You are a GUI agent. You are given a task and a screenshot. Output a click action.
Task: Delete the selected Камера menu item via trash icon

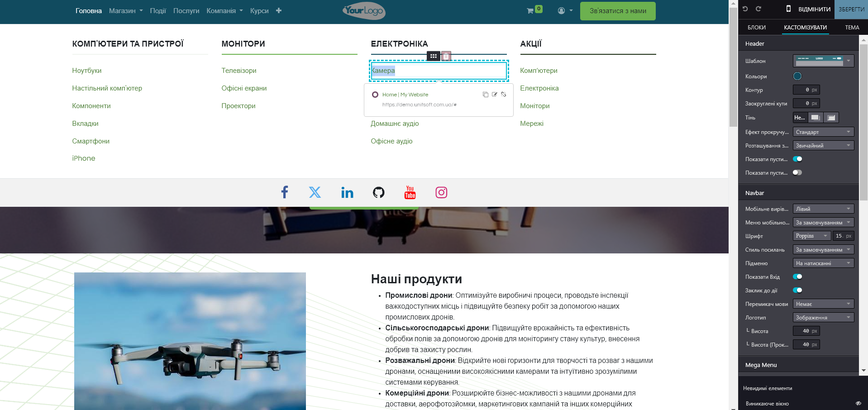446,56
